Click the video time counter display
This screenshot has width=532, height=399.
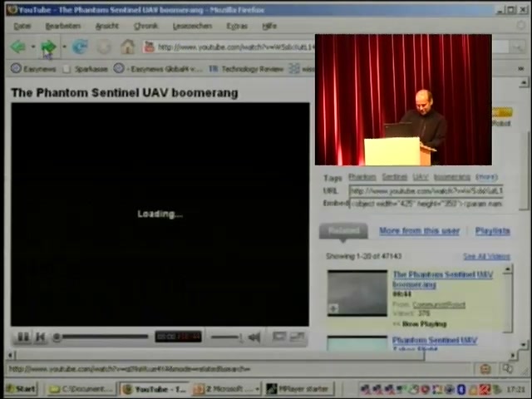pyautogui.click(x=179, y=337)
